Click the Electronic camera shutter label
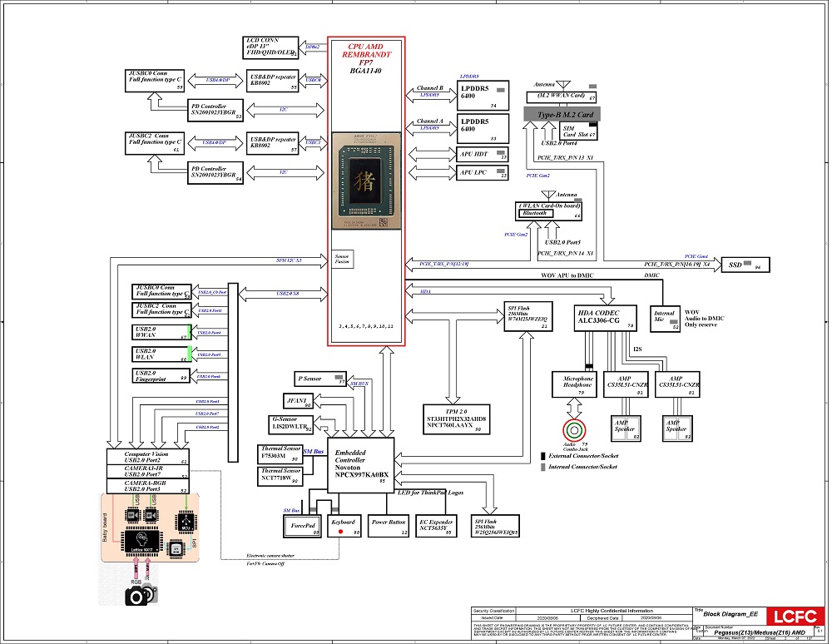Image resolution: width=832 pixels, height=644 pixels. click(270, 556)
